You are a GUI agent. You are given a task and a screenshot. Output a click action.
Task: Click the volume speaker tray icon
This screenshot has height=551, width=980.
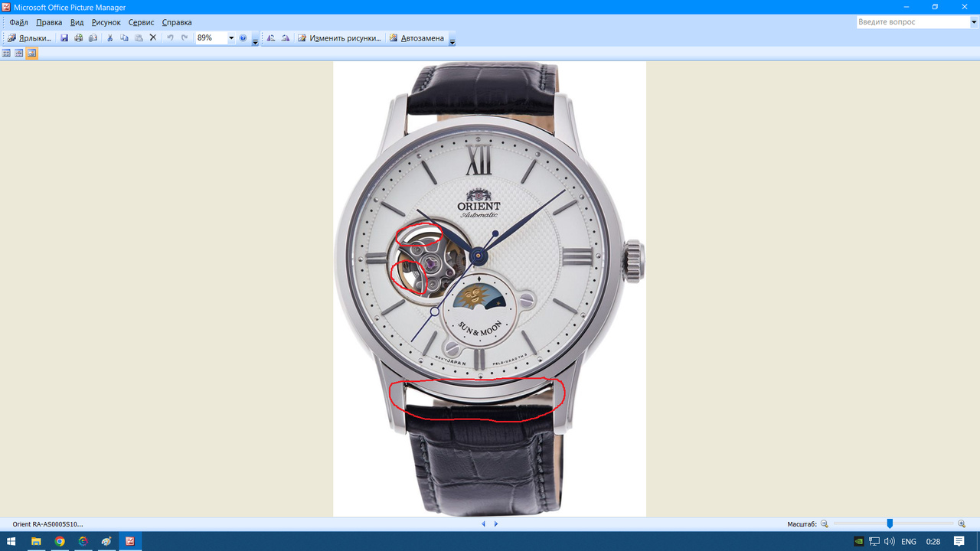click(x=890, y=541)
